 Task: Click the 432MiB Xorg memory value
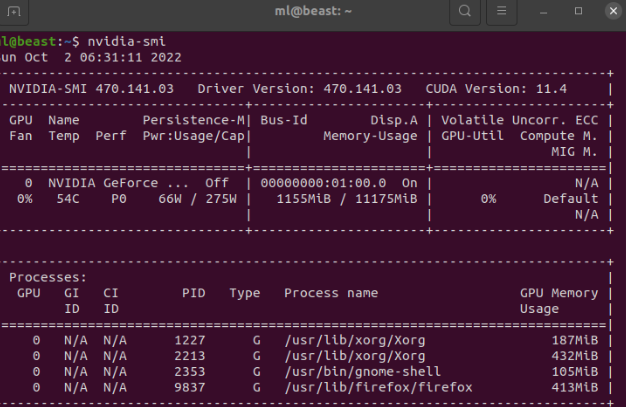pyautogui.click(x=576, y=356)
